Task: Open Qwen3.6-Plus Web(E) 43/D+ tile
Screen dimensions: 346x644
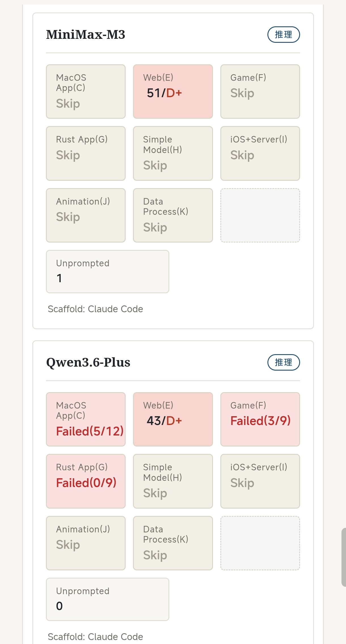Action: [x=173, y=419]
